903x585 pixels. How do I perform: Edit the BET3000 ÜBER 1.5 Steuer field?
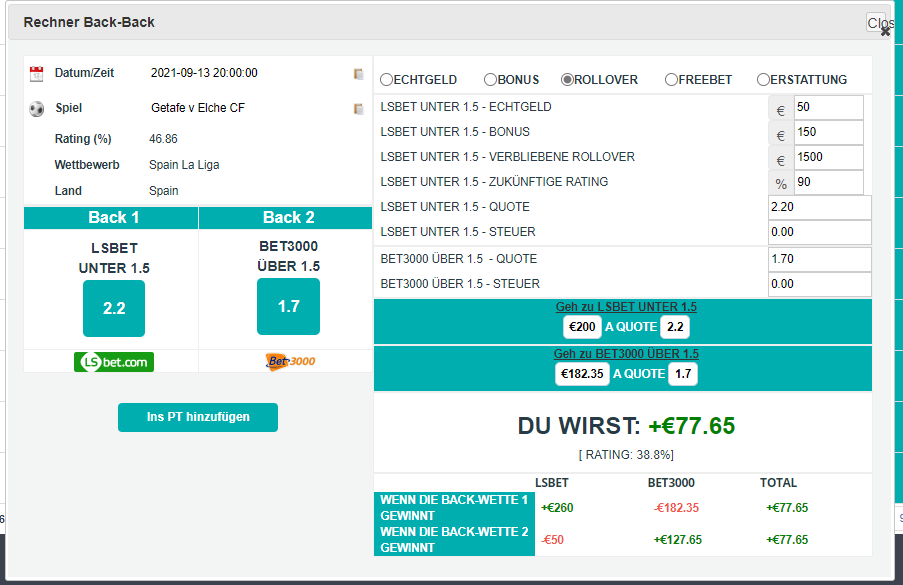819,284
